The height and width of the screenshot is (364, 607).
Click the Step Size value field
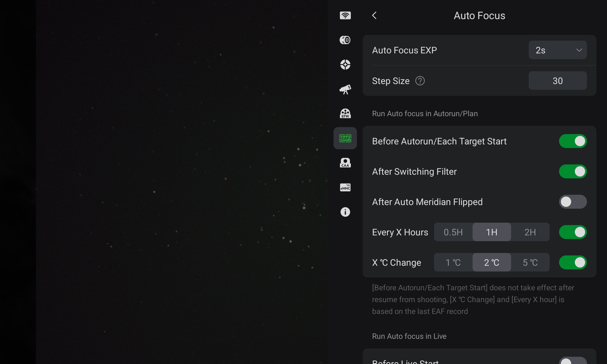point(558,81)
